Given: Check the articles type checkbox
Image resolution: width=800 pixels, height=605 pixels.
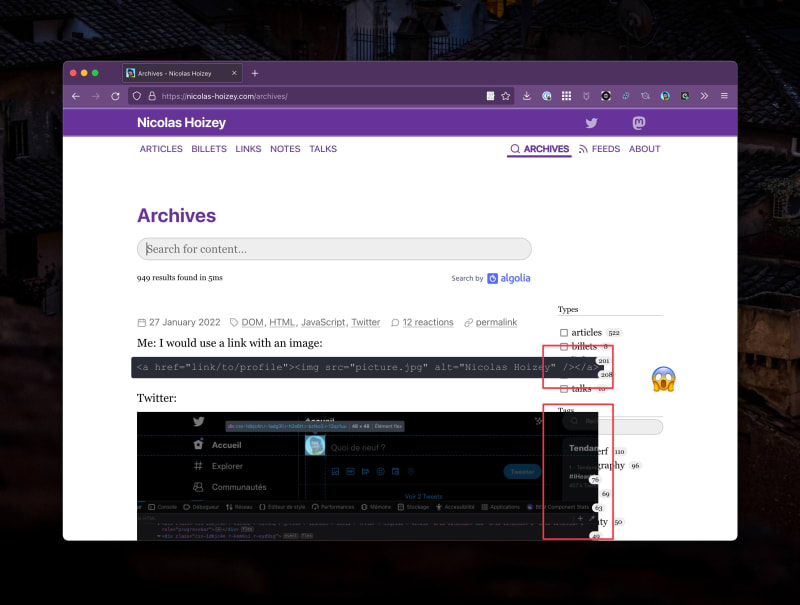Looking at the screenshot, I should coord(564,333).
